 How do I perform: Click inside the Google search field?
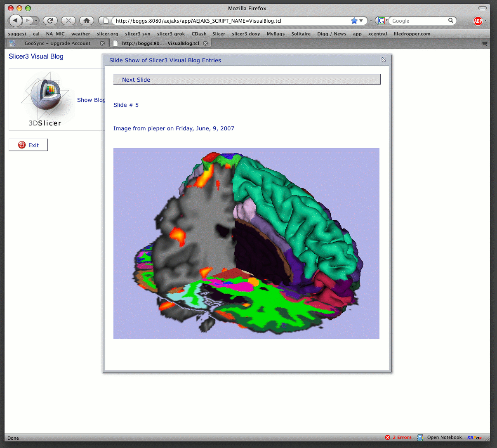click(419, 21)
